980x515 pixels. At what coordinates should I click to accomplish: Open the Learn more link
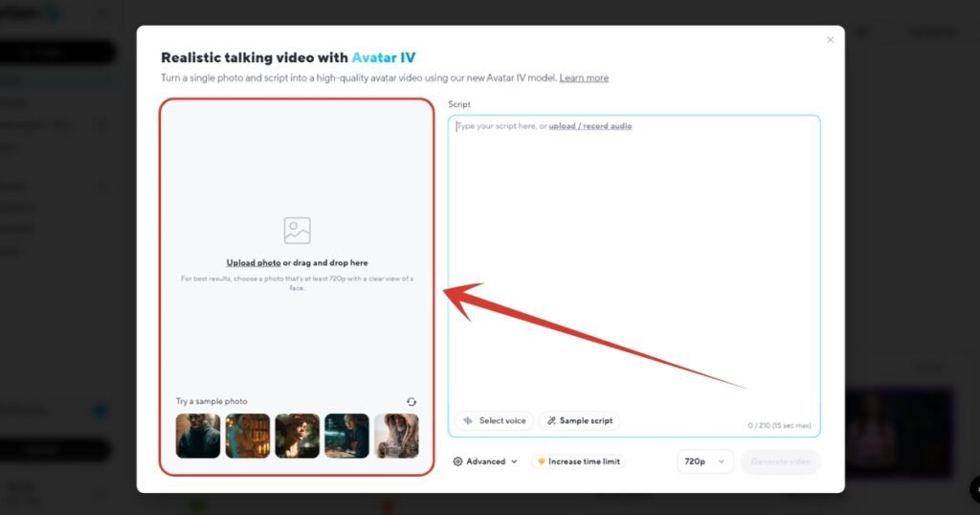pyautogui.click(x=584, y=78)
